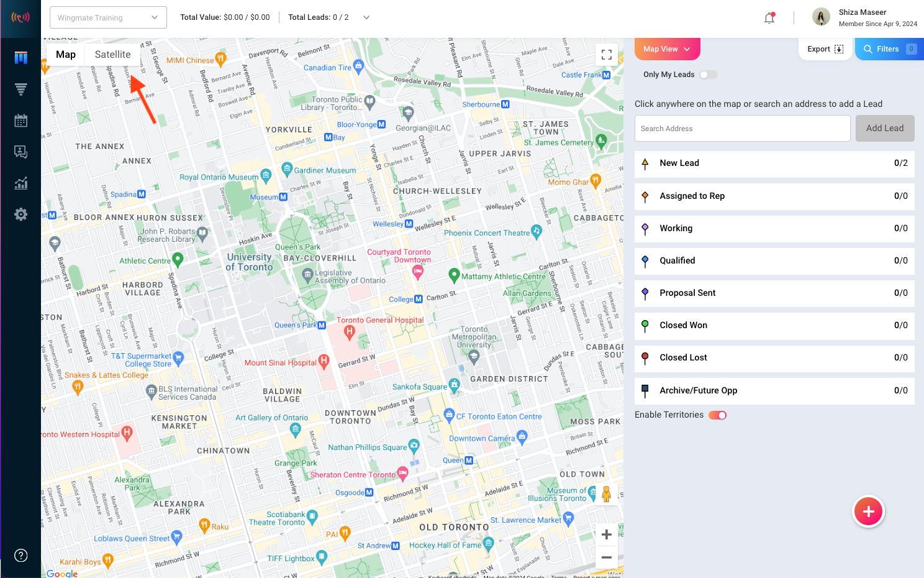The height and width of the screenshot is (578, 924).
Task: Select the Closed Won status row
Action: (x=774, y=325)
